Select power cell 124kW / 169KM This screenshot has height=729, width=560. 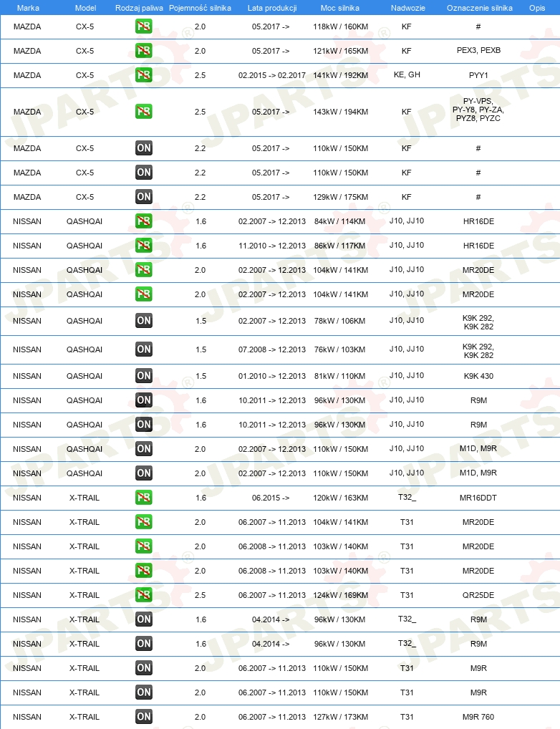[x=340, y=595]
